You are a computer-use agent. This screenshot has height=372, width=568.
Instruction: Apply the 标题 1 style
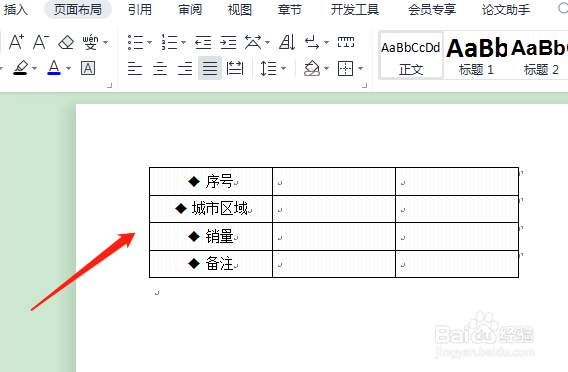pyautogui.click(x=476, y=55)
